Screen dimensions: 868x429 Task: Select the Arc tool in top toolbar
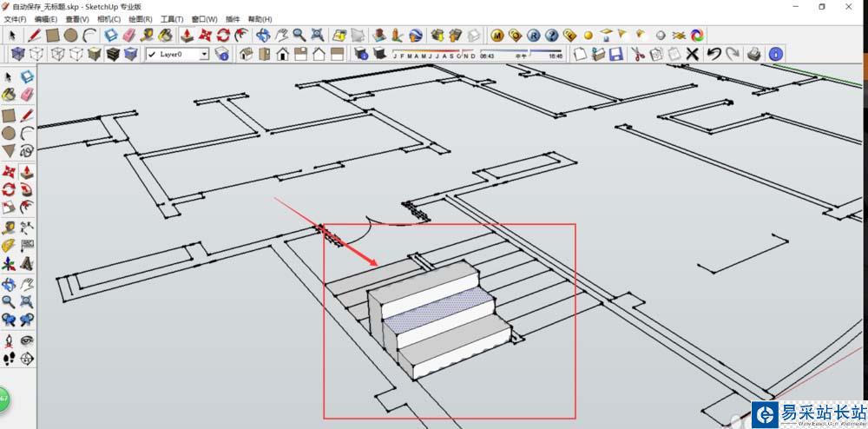[89, 36]
